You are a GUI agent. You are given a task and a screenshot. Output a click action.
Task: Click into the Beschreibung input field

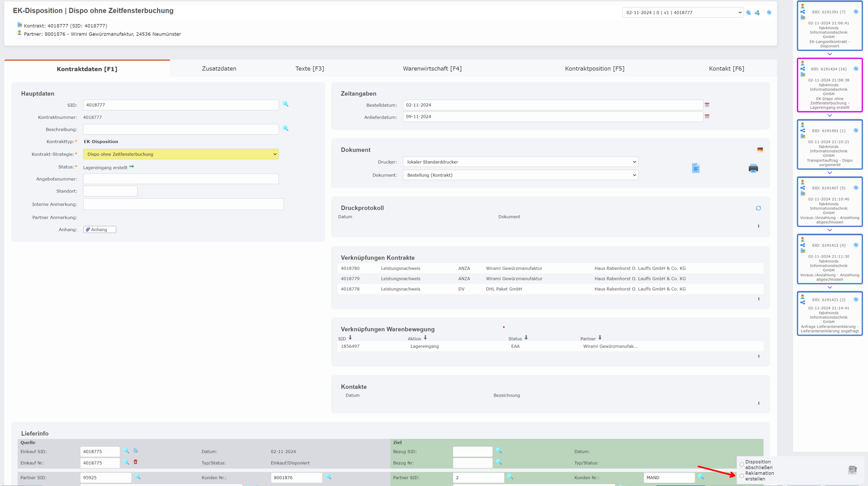tap(181, 129)
